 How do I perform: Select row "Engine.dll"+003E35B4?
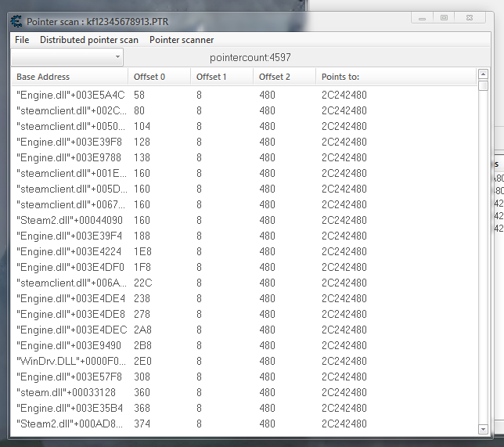[244, 408]
